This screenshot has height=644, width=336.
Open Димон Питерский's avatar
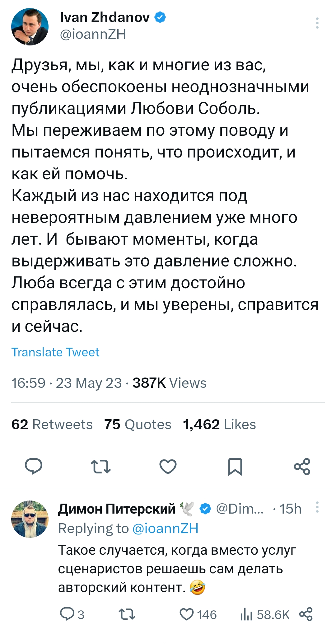30,519
